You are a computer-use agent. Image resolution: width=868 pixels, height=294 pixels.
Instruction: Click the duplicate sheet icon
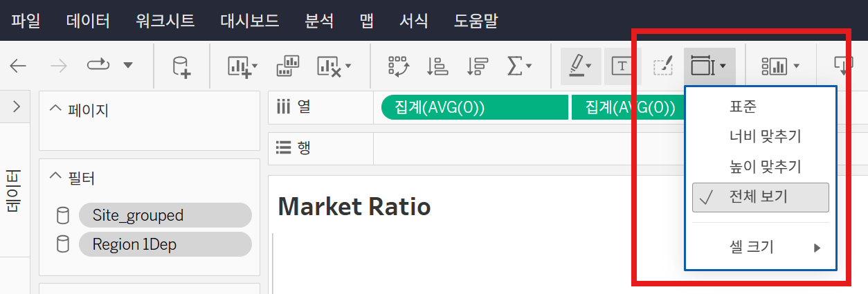pos(287,66)
